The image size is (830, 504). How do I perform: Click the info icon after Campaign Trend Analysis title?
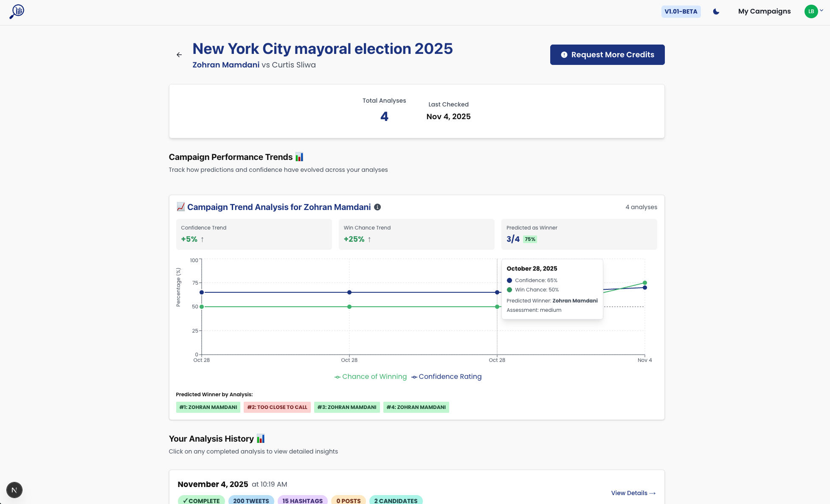(x=378, y=207)
